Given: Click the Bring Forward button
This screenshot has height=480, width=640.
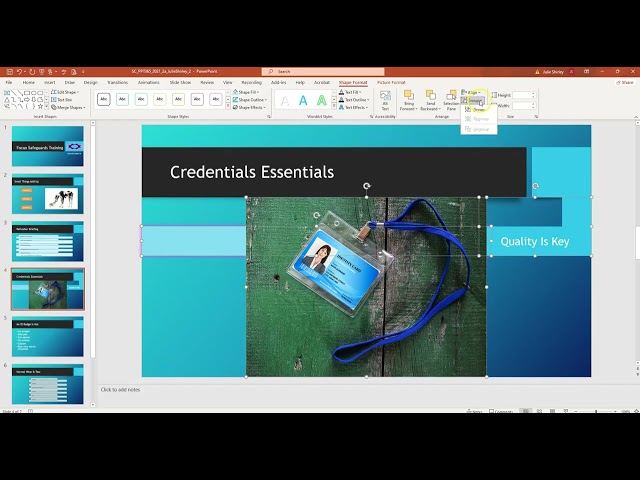Looking at the screenshot, I should (x=409, y=100).
